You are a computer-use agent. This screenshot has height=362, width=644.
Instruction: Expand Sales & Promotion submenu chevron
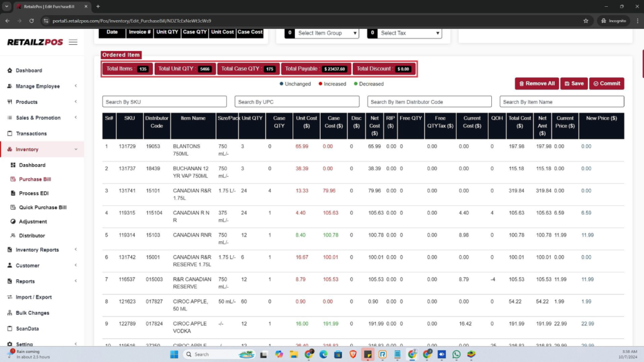pyautogui.click(x=76, y=118)
